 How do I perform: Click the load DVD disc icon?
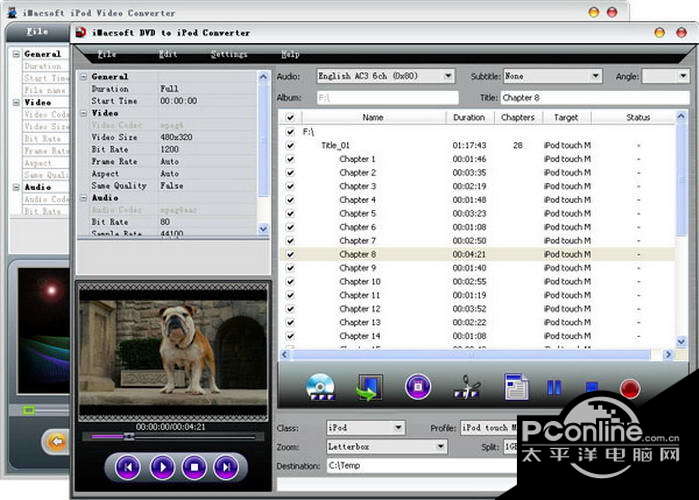pyautogui.click(x=322, y=386)
